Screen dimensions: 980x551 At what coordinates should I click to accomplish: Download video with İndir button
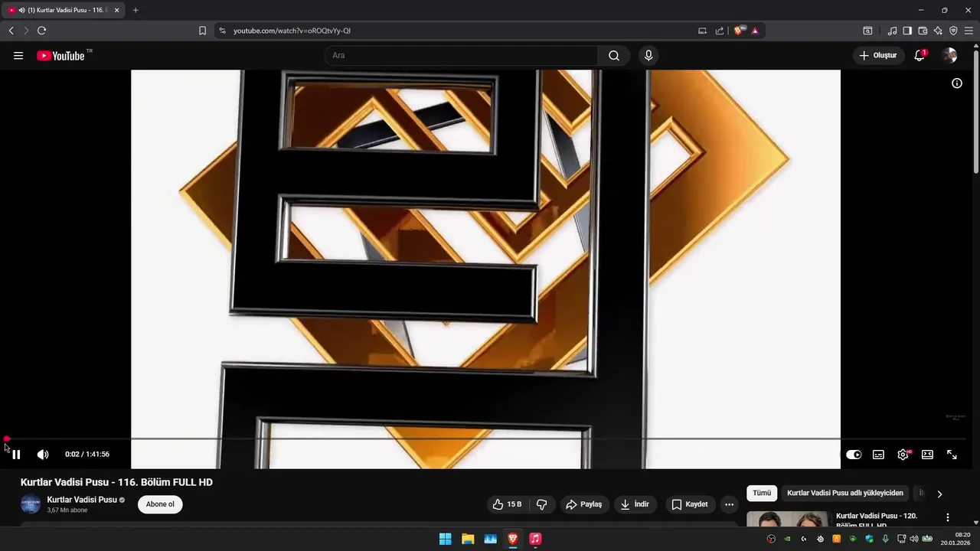tap(635, 504)
